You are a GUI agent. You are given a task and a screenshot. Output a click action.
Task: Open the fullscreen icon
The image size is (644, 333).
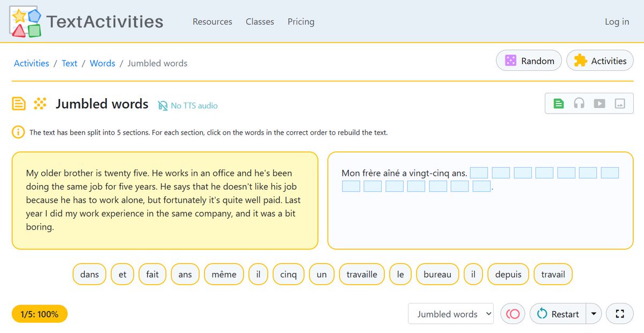tap(619, 314)
